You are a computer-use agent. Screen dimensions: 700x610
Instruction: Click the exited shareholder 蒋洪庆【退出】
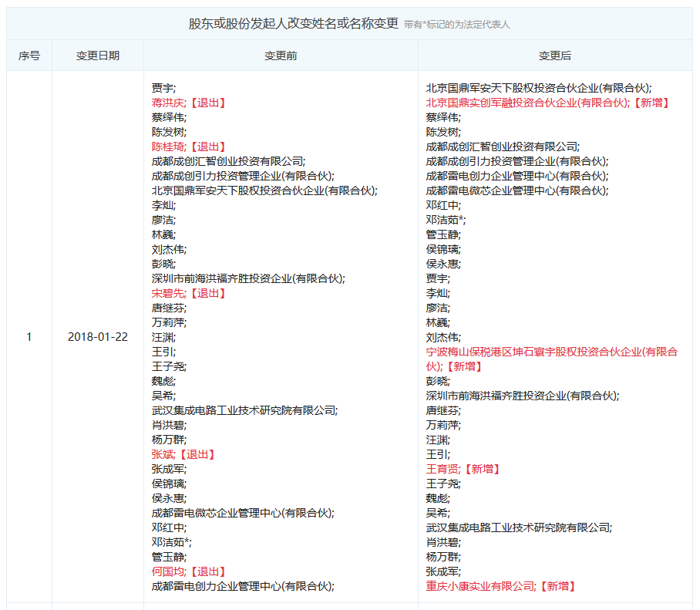[x=189, y=103]
